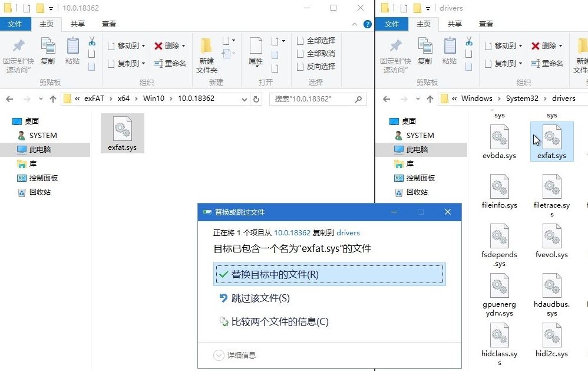Viewport: 588px width, 371px height.
Task: Select evbda.sys file in drivers folder
Action: point(499,143)
